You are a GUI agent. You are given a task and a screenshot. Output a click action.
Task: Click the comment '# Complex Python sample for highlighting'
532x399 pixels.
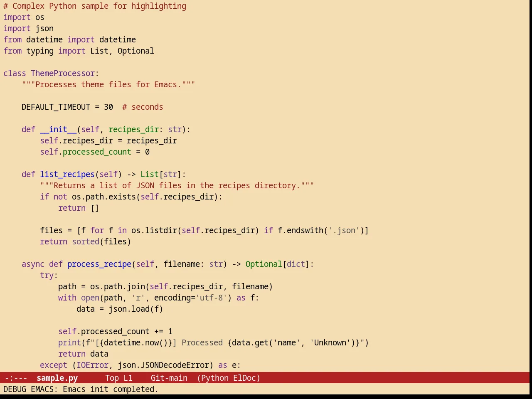click(95, 6)
